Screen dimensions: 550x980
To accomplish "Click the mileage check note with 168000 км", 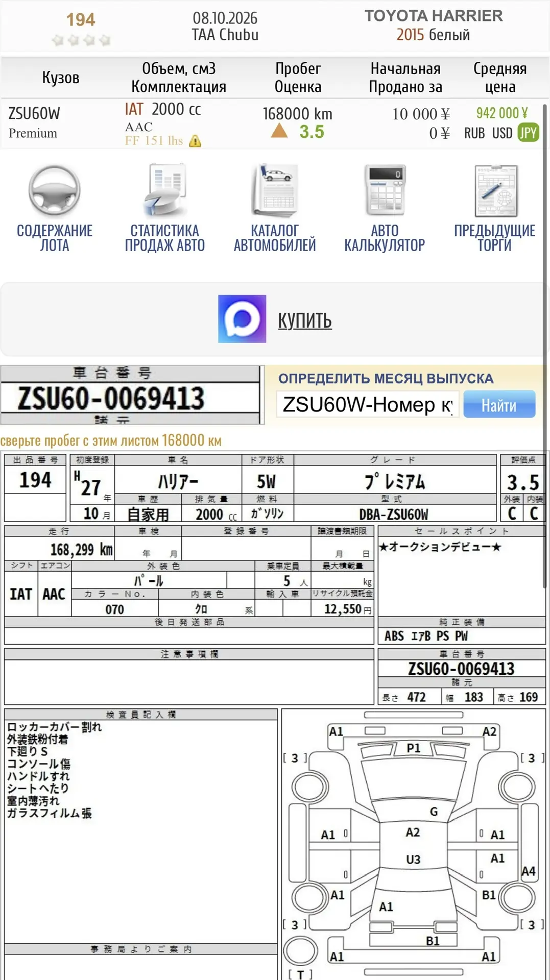I will pyautogui.click(x=111, y=440).
